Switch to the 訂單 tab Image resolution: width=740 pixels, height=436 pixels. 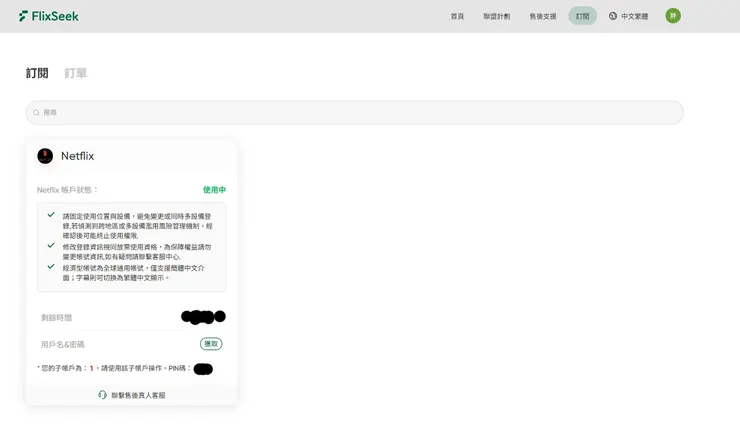76,73
